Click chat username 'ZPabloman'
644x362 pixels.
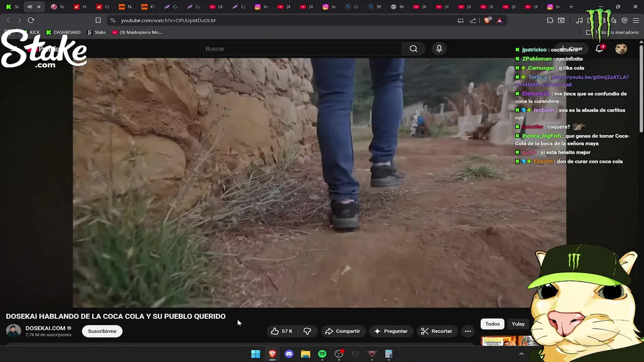click(x=537, y=59)
